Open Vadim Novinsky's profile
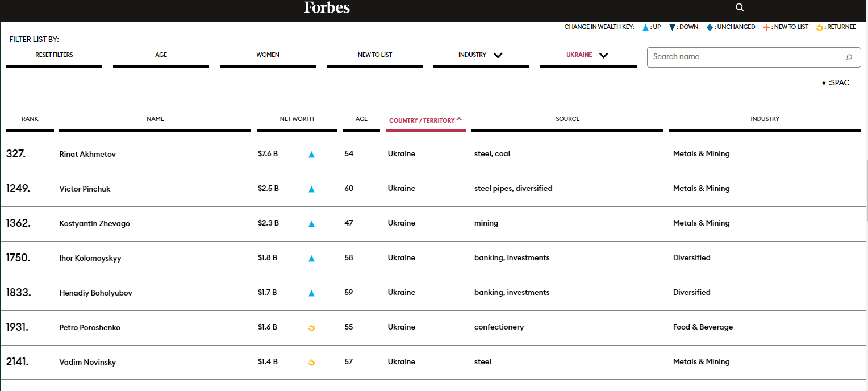This screenshot has height=391, width=868. point(87,363)
